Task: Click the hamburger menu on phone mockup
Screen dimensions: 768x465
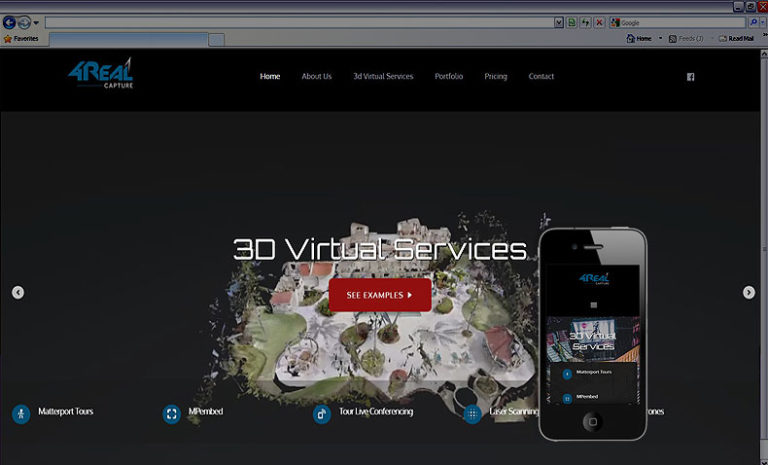Action: pyautogui.click(x=594, y=305)
